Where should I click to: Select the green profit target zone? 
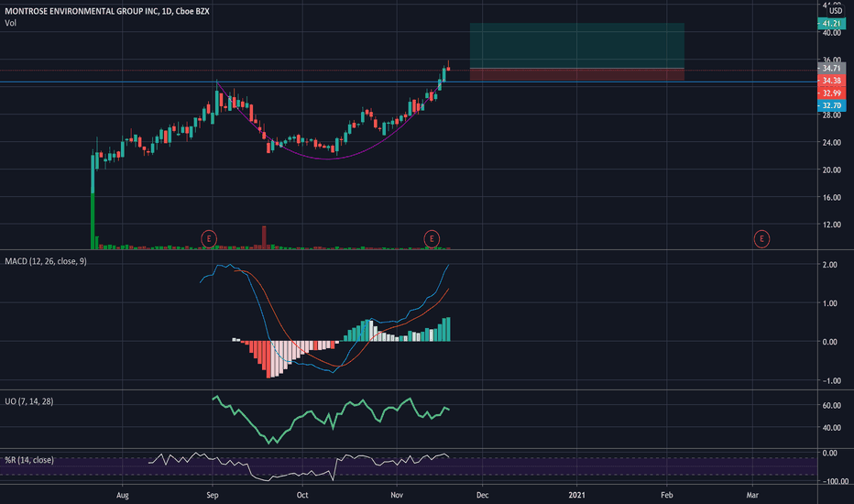[576, 46]
